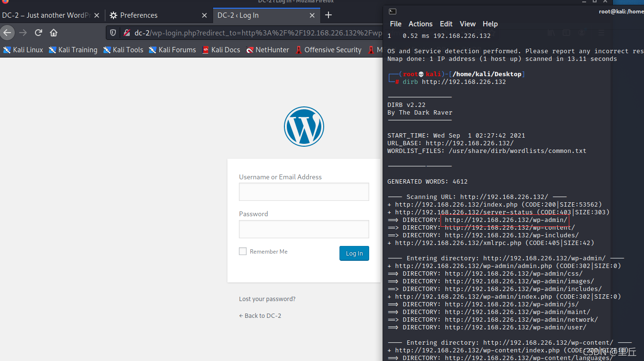The image size is (644, 361).
Task: Click the wp-admin/network/ directory line
Action: pyautogui.click(x=493, y=319)
